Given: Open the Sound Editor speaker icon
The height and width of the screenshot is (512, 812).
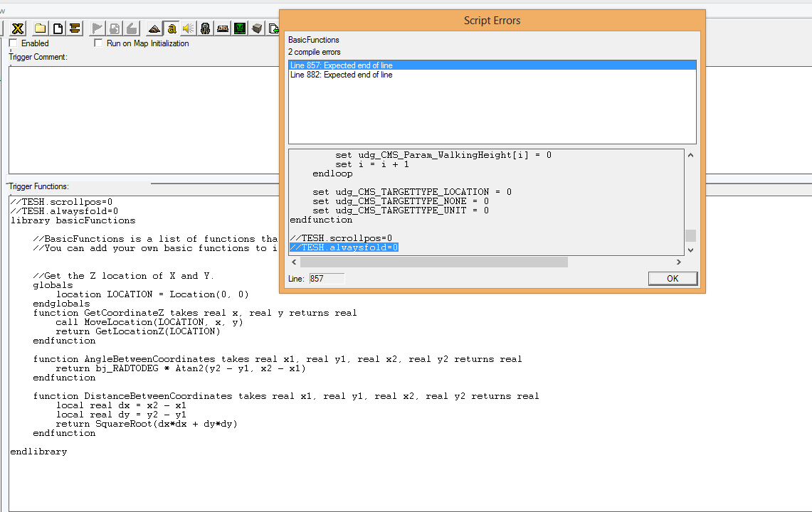Looking at the screenshot, I should click(x=189, y=28).
